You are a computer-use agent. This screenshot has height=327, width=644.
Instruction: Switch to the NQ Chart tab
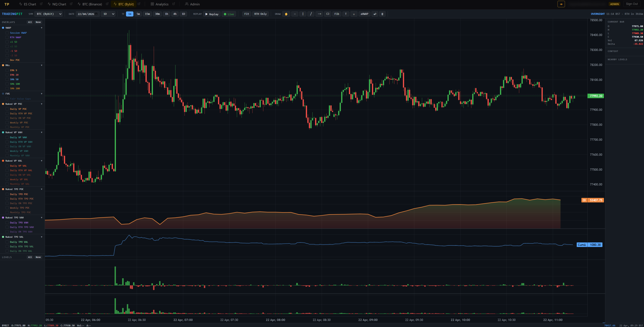click(57, 4)
